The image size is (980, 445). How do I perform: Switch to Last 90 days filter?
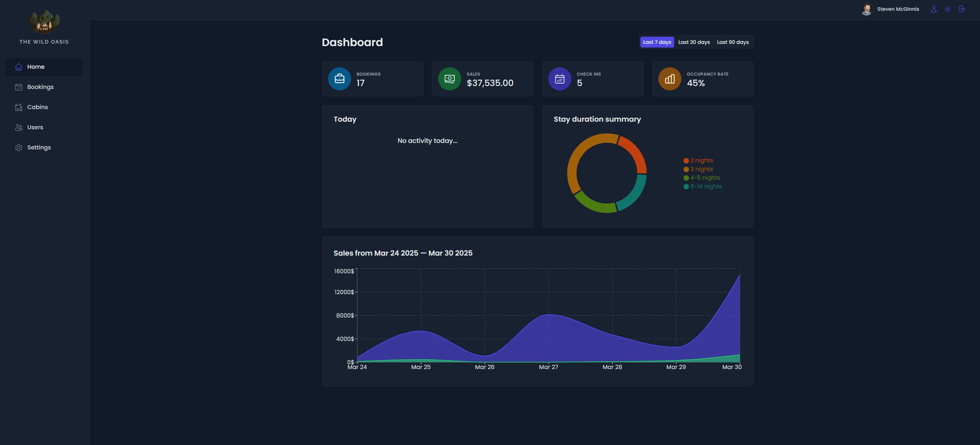[732, 42]
